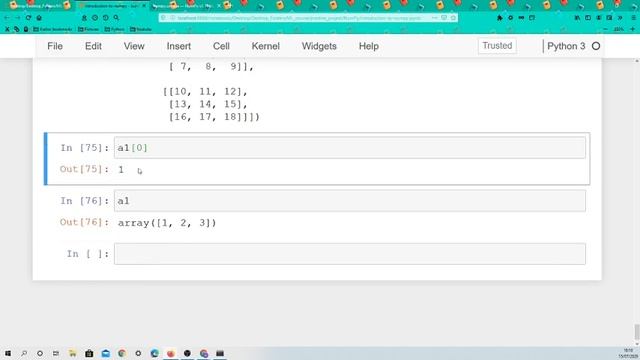
Task: Open the File menu
Action: click(55, 46)
